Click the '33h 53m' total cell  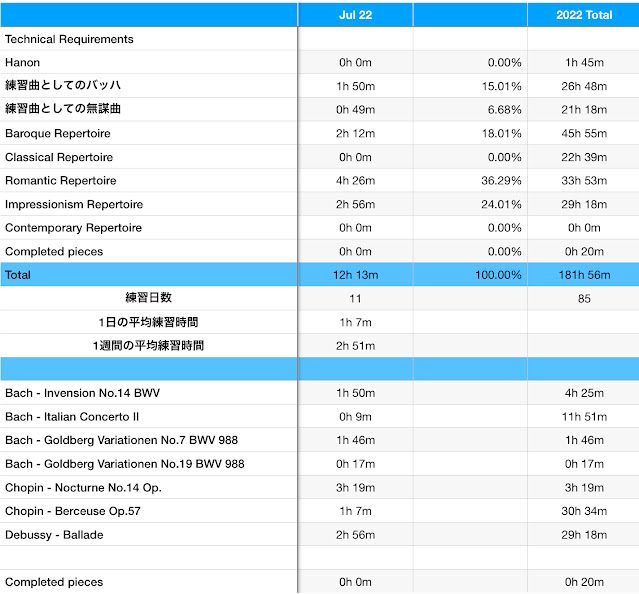[584, 181]
